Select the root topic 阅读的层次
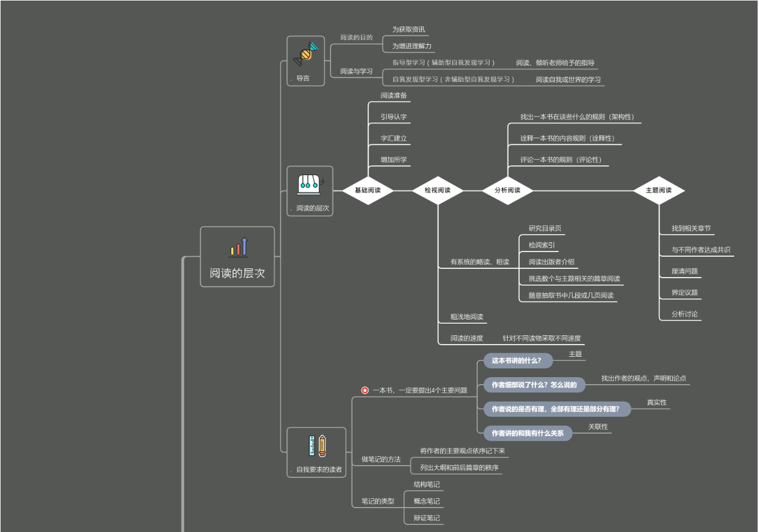 pyautogui.click(x=237, y=257)
